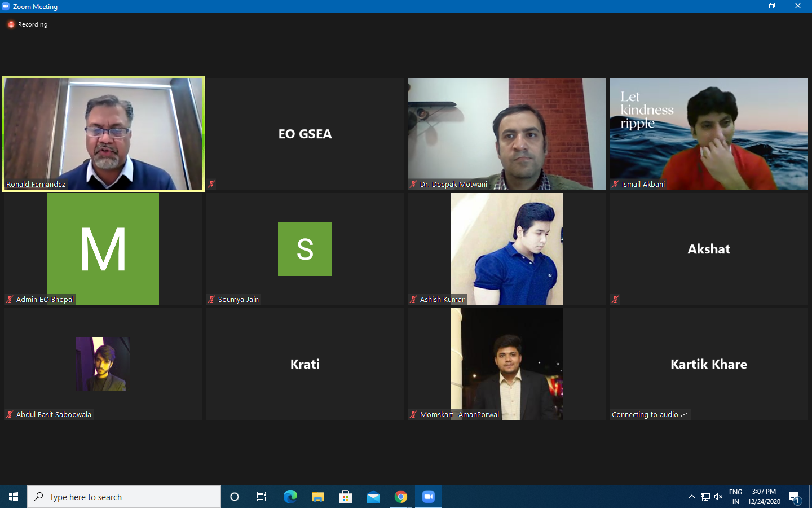
Task: Click the muted mic icon in Akshat's tile
Action: tap(615, 299)
